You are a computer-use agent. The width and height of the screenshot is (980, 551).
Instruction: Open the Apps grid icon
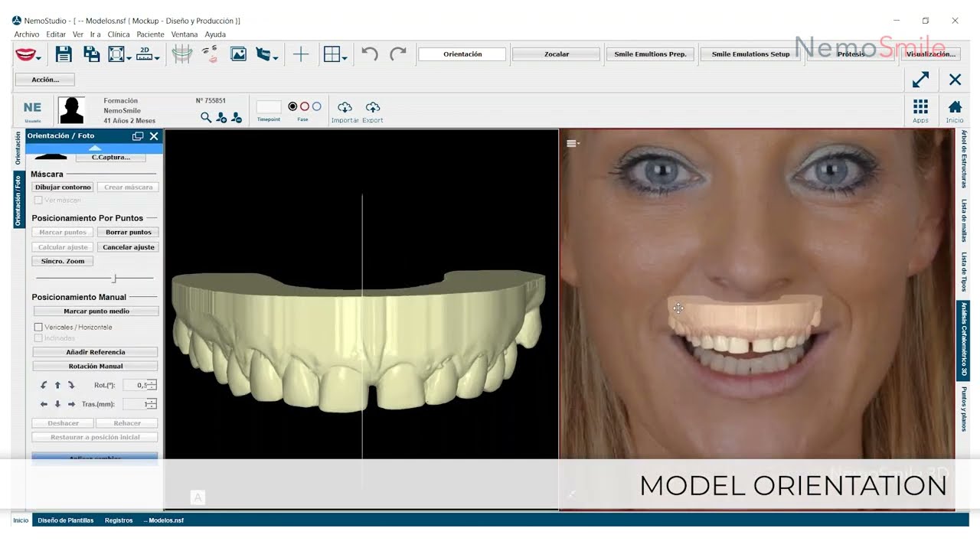[920, 106]
